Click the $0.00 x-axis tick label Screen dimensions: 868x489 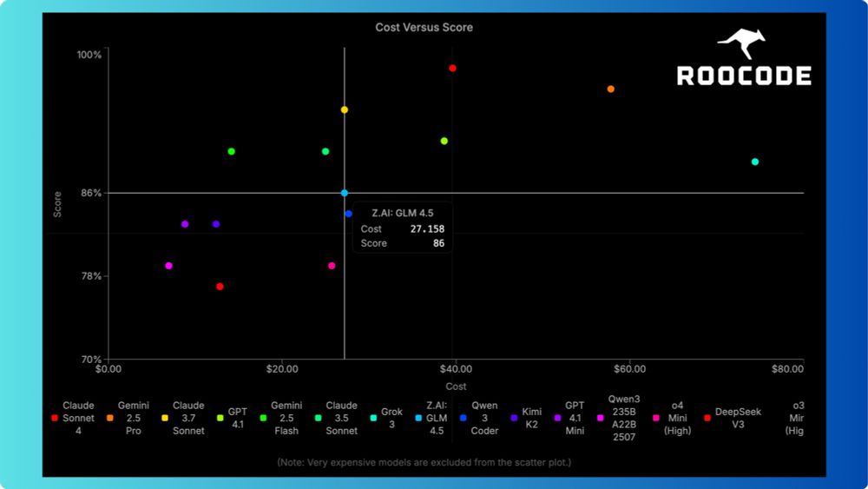108,369
